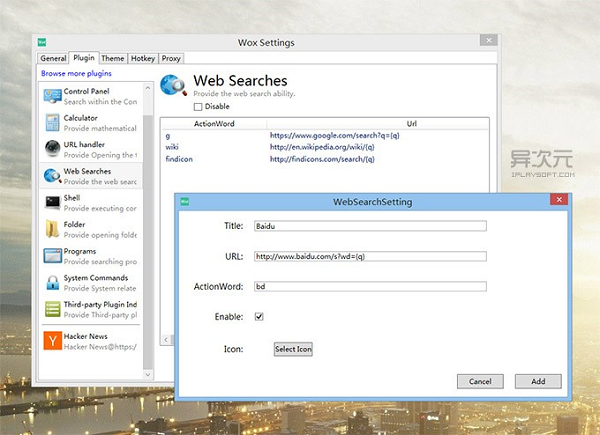Screen dimensions: 600x435
Task: Click the Web Searches icon in the plugin list
Action: [52, 176]
